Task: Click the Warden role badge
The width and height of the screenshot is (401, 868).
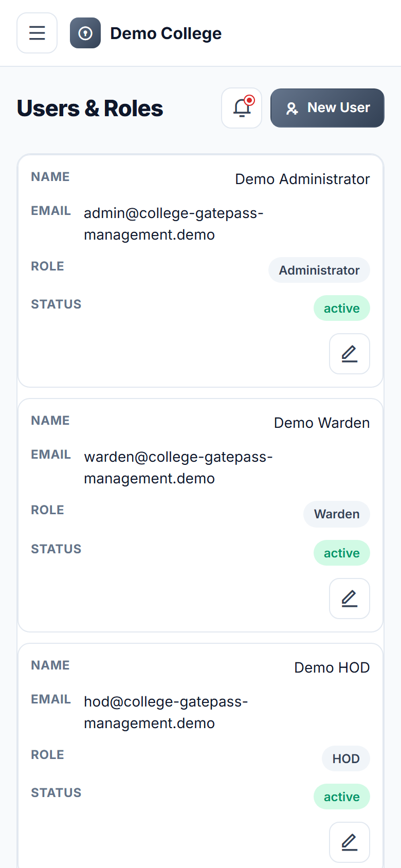Action: (337, 514)
